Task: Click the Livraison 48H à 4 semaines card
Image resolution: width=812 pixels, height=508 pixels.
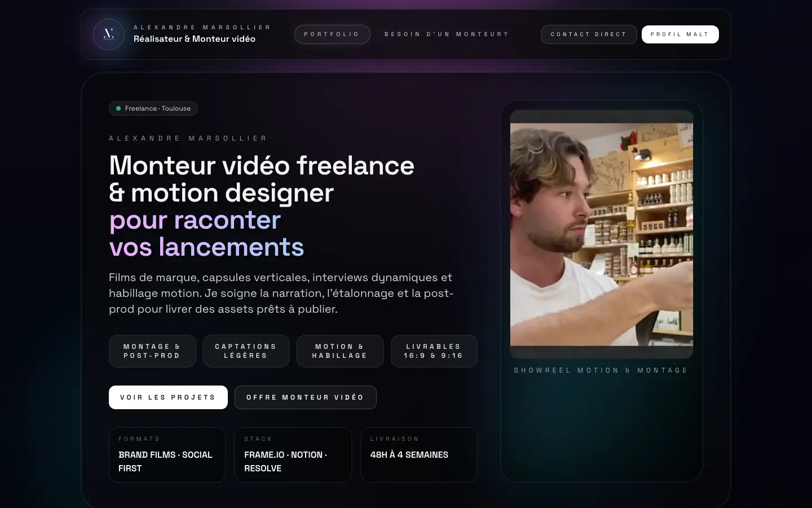Action: (419, 455)
